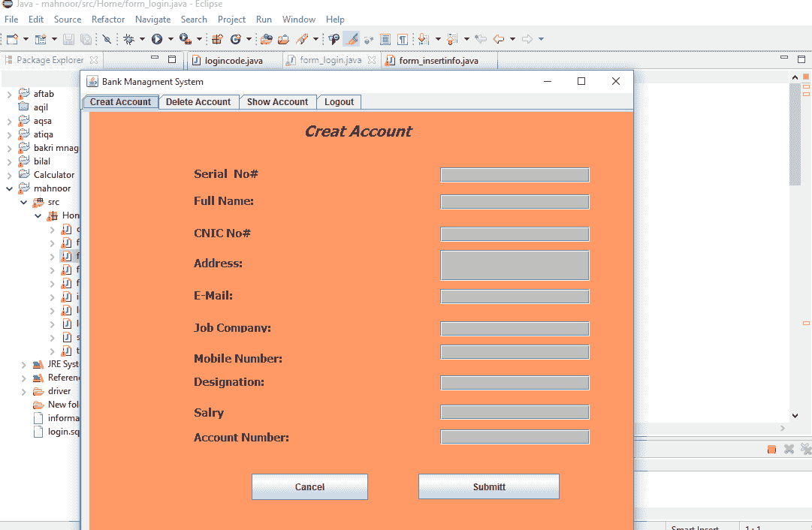812x530 pixels.
Task: Select the bilal project in Package Explorer
Action: (x=42, y=161)
